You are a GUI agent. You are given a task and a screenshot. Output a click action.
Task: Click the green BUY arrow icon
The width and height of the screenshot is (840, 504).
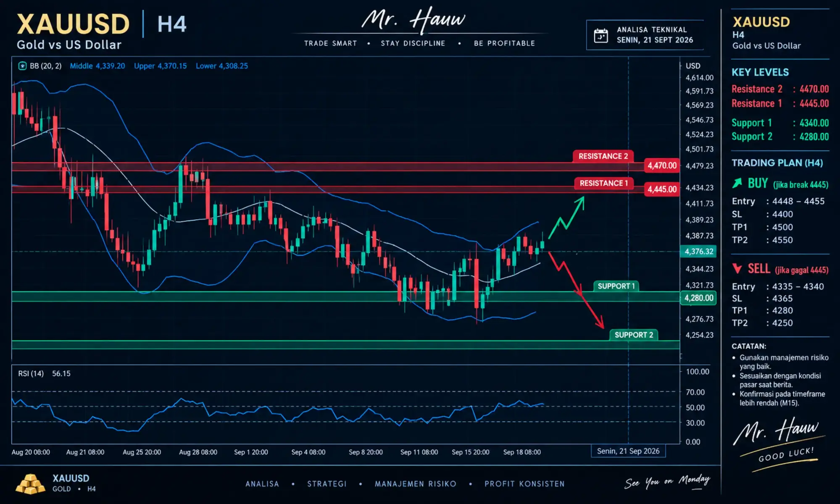click(737, 183)
